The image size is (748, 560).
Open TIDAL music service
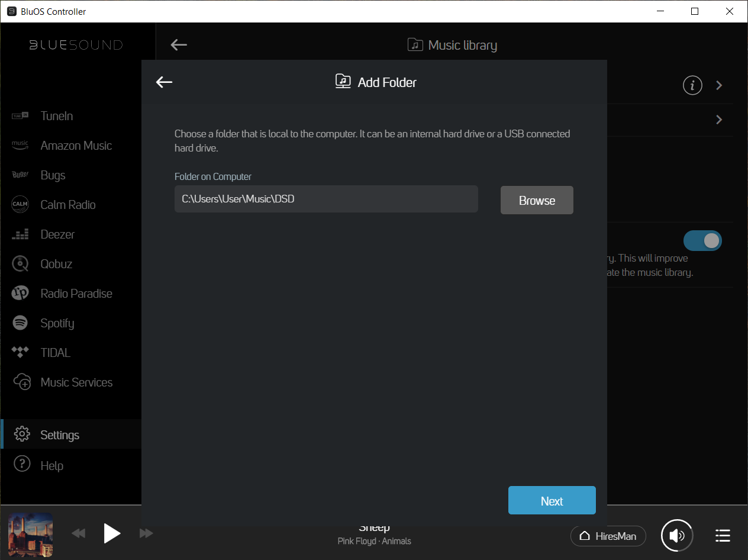(55, 353)
